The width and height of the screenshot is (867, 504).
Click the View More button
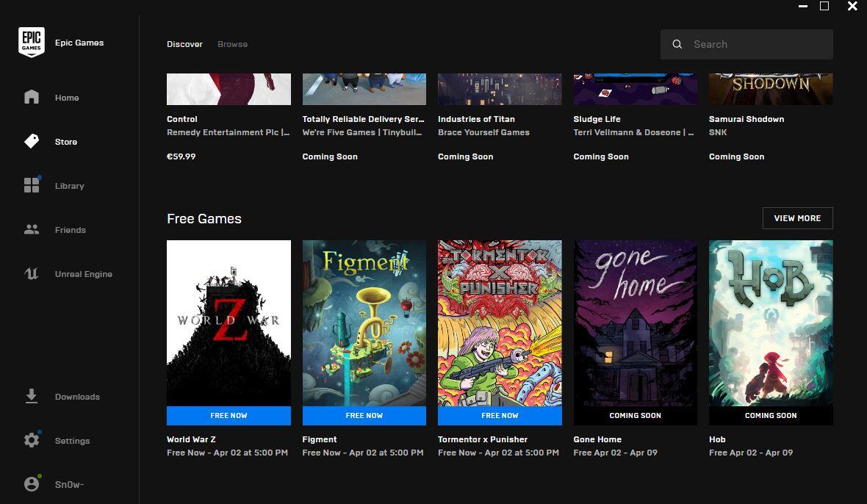coord(797,218)
